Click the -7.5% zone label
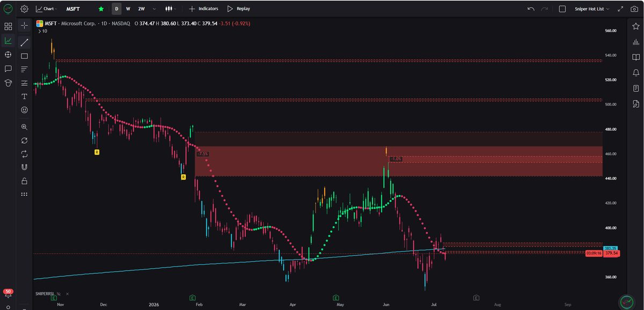The image size is (644, 310). 203,153
